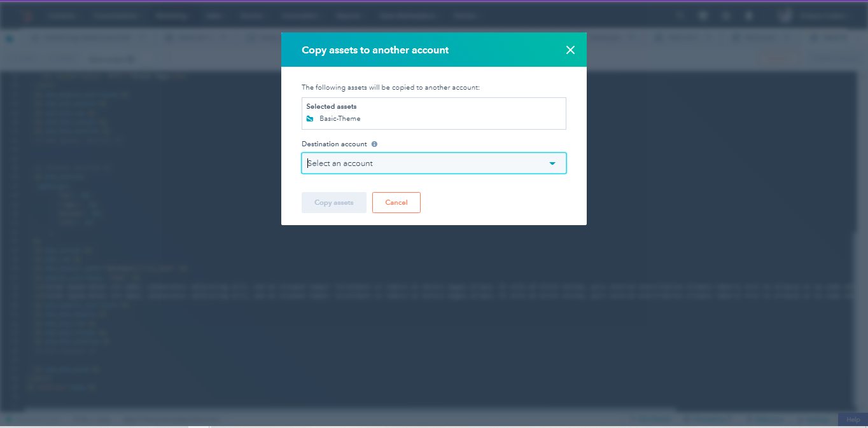Open the Sales navigation menu
Screen dimensions: 868x428
[x=213, y=16]
